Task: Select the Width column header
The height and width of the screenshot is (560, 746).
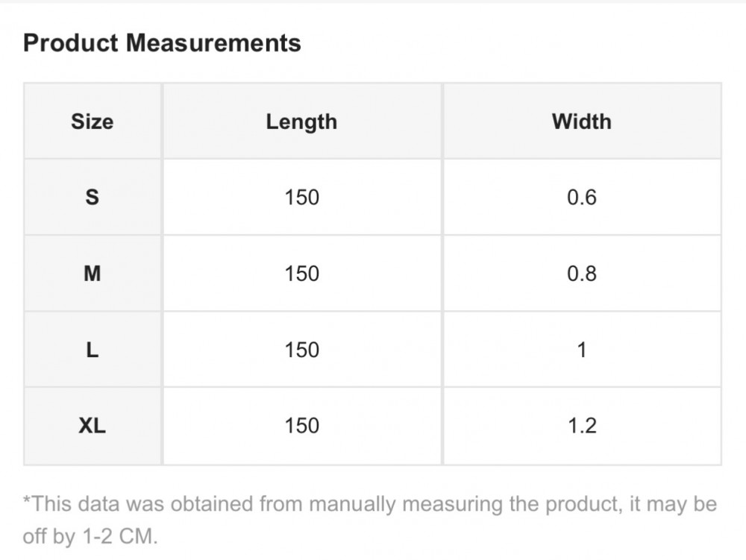Action: [581, 122]
